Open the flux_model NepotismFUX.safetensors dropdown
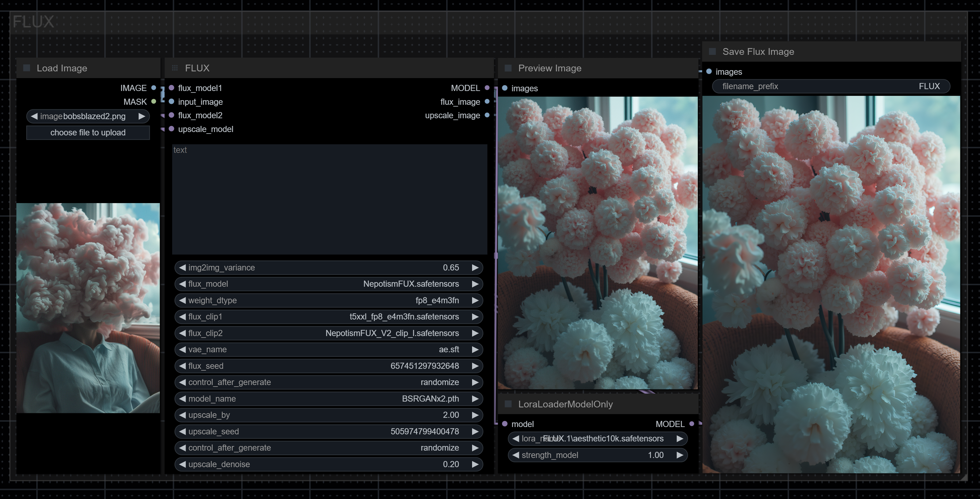 (x=329, y=284)
